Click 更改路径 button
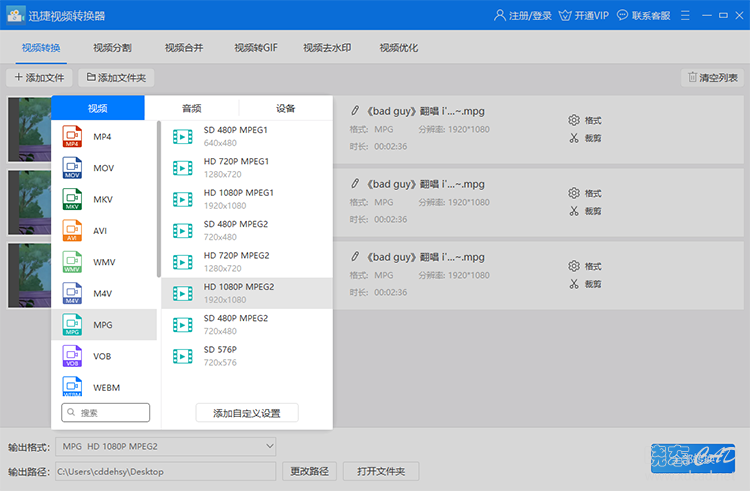 (309, 471)
